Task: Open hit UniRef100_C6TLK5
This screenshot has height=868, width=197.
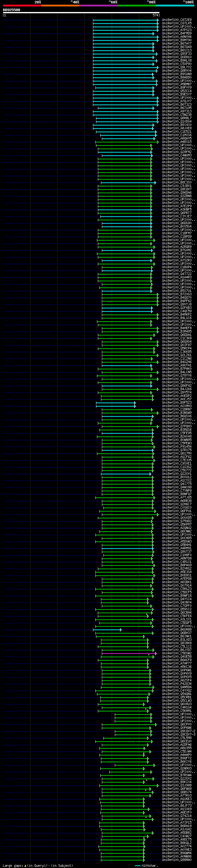Action: [177, 23]
